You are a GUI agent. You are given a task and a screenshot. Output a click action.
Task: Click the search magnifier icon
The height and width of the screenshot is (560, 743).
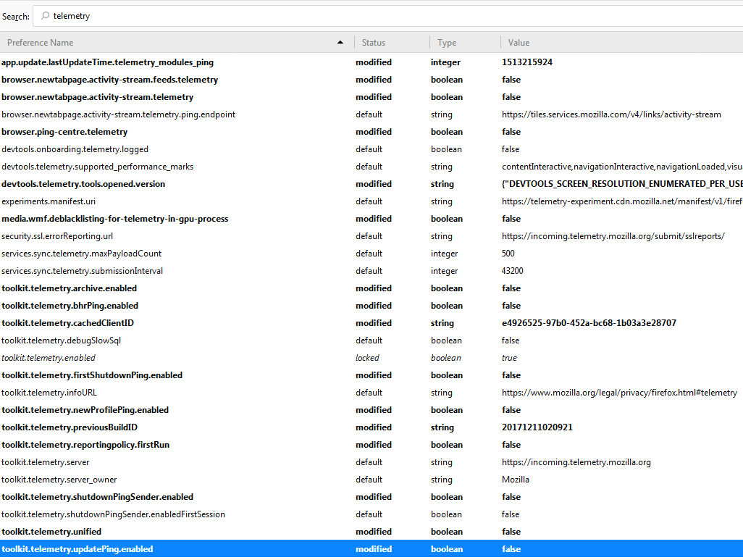tap(45, 16)
